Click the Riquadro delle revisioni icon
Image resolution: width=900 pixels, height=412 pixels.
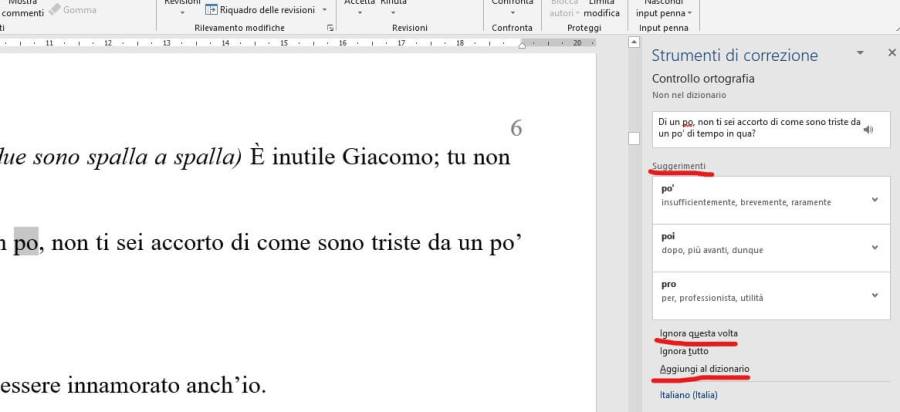click(x=211, y=9)
